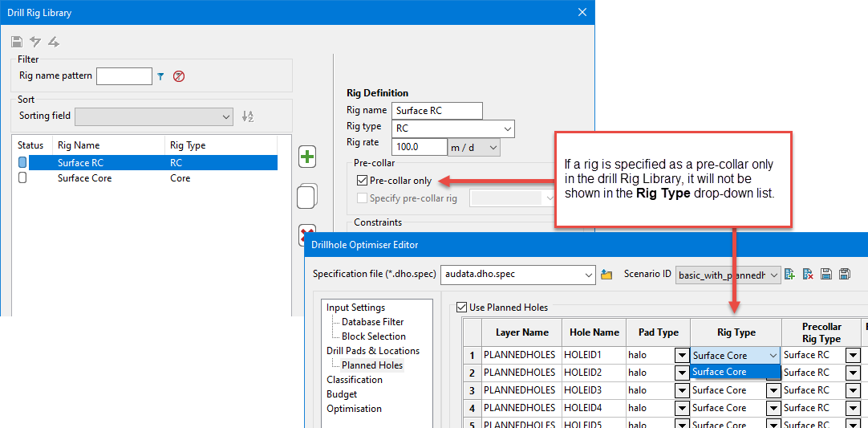Click into the Rig name pattern field
This screenshot has height=428, width=868.
coord(124,76)
